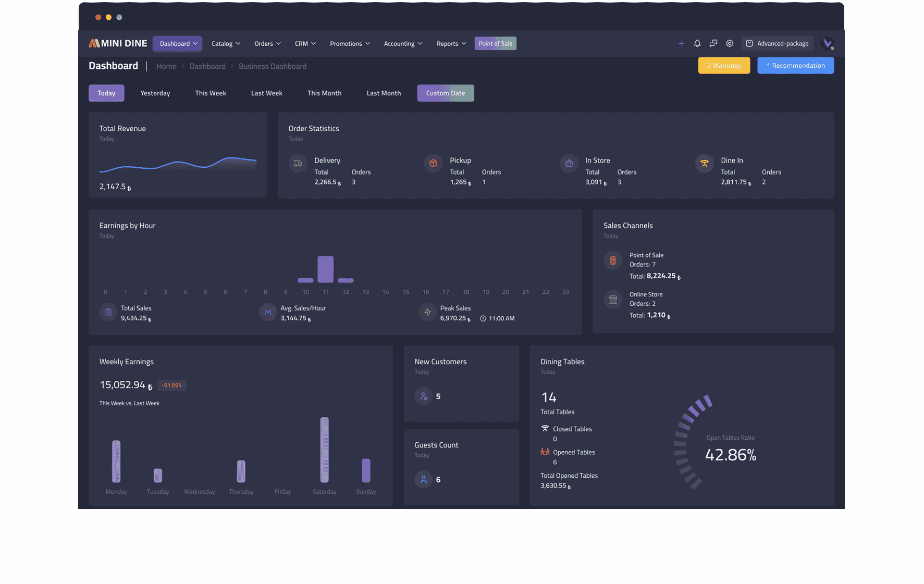This screenshot has width=924, height=584.
Task: Open the CRM dropdown
Action: 305,44
